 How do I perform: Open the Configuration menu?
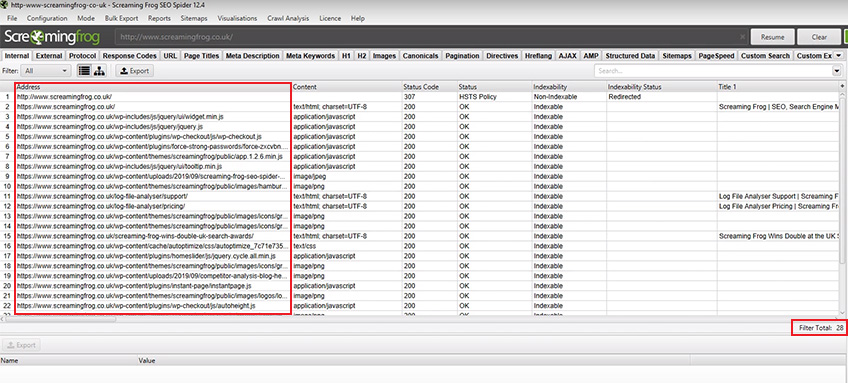pos(47,18)
